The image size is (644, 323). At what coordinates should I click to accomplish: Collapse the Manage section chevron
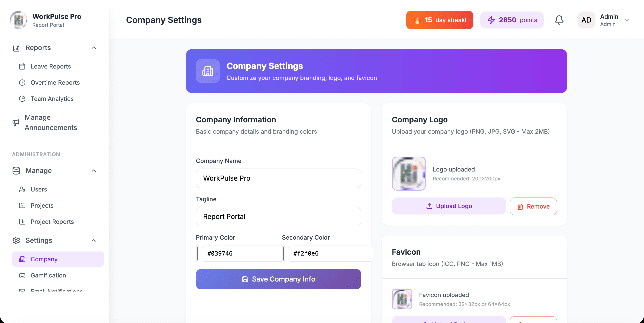[94, 171]
